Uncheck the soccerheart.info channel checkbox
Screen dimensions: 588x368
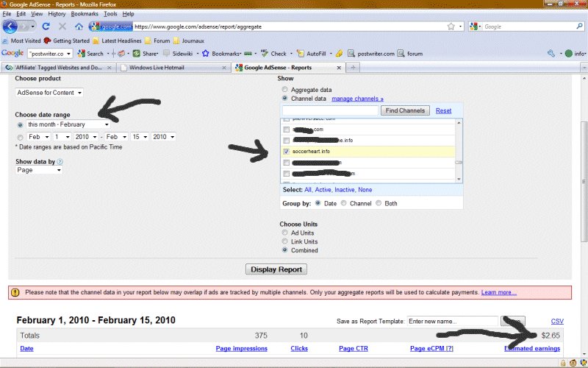pyautogui.click(x=287, y=152)
